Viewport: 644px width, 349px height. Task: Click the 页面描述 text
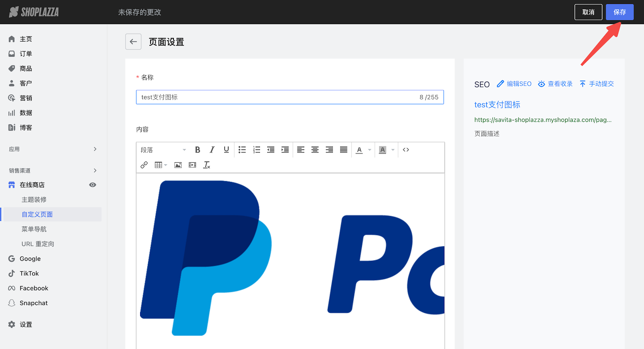[487, 134]
